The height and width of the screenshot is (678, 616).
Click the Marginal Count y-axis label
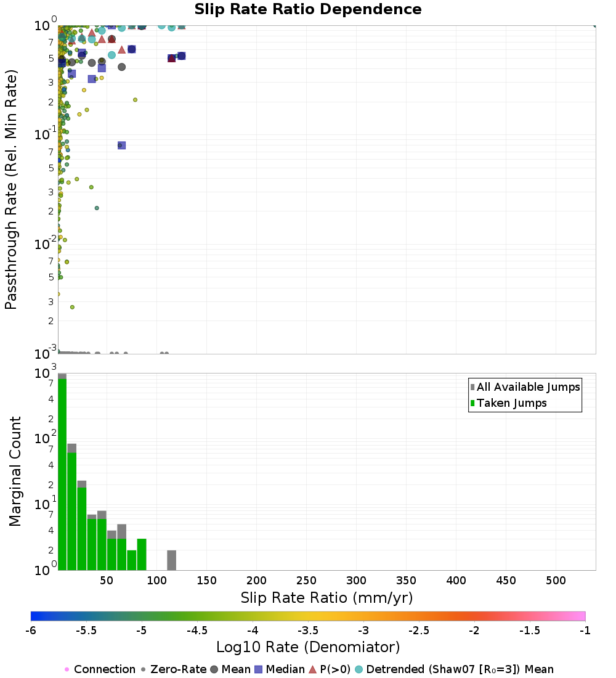point(14,472)
